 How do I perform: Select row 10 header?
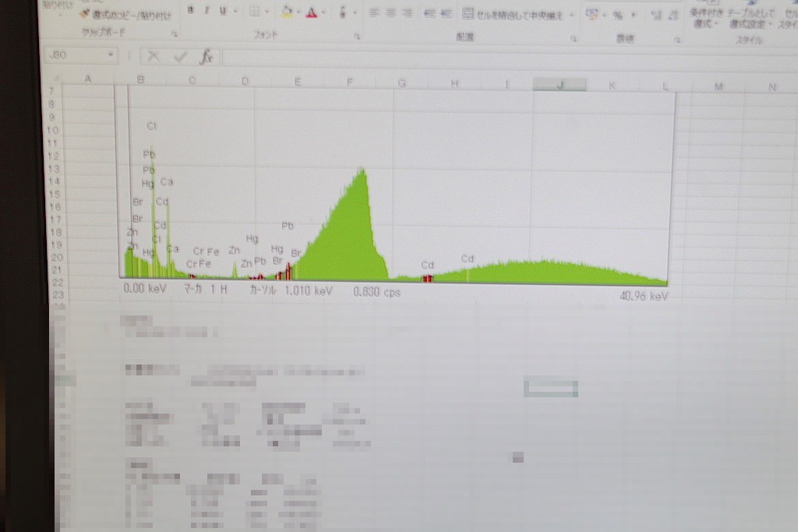53,130
